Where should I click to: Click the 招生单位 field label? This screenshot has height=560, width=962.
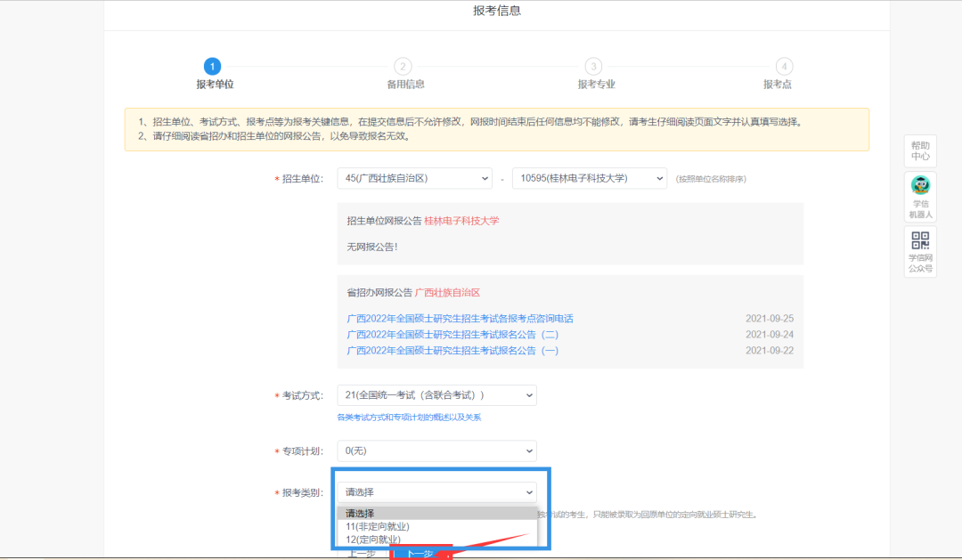[303, 178]
